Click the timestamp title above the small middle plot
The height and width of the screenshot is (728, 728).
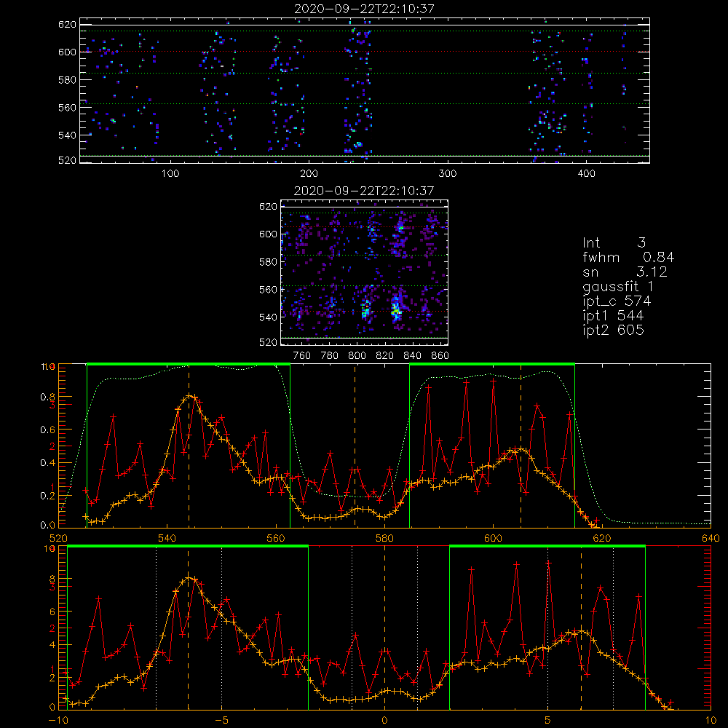point(364,191)
